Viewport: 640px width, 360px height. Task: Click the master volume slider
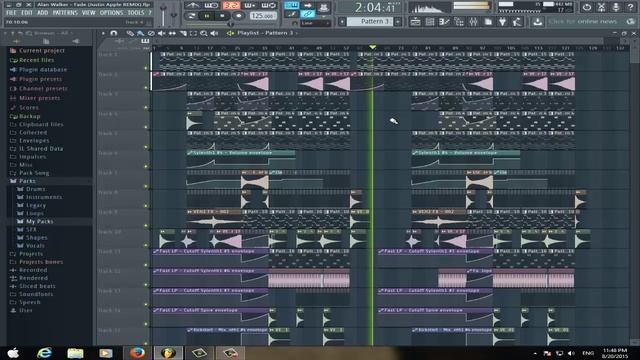[x=163, y=14]
